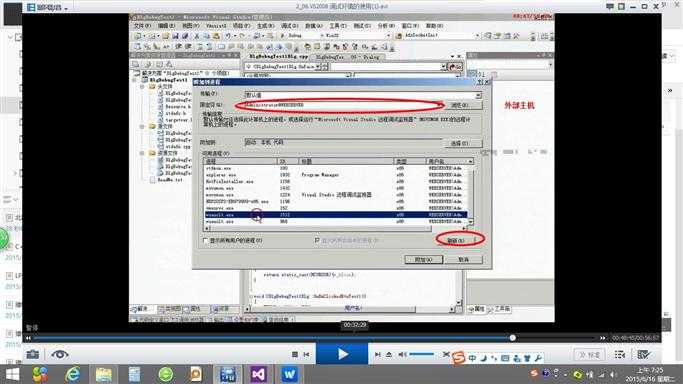Open the 工具 menu in Visual Studio
The height and width of the screenshot is (384, 683).
(x=338, y=26)
